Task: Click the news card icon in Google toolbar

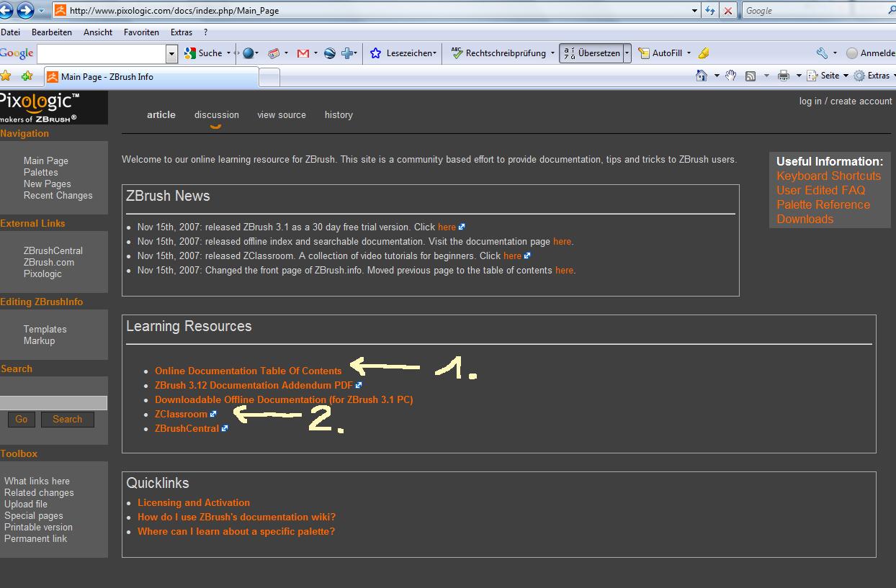Action: 274,53
